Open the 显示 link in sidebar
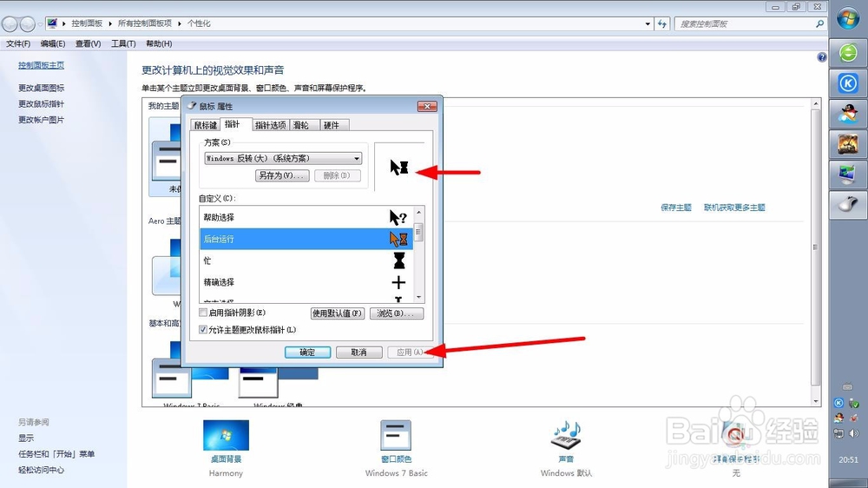Screen dimensions: 868x488 tap(25, 439)
